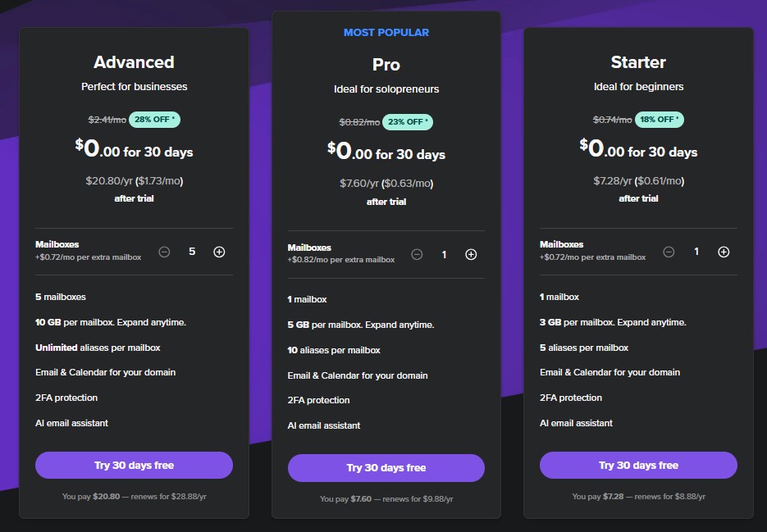Click the Starter plan heading
767x532 pixels.
tap(638, 62)
